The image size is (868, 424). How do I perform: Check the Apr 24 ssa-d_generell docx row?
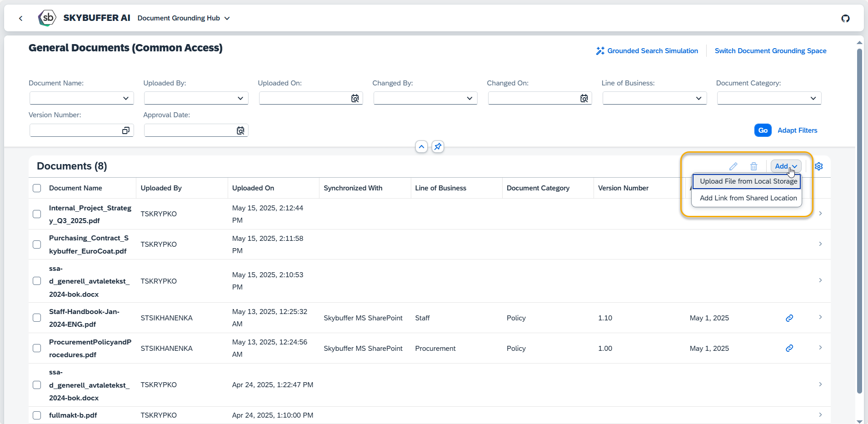37,385
